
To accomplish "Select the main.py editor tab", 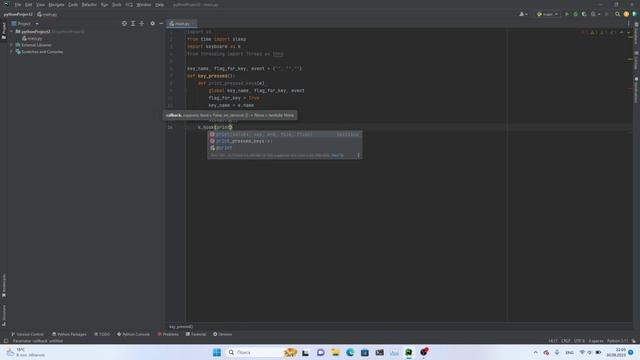I will pos(181,24).
